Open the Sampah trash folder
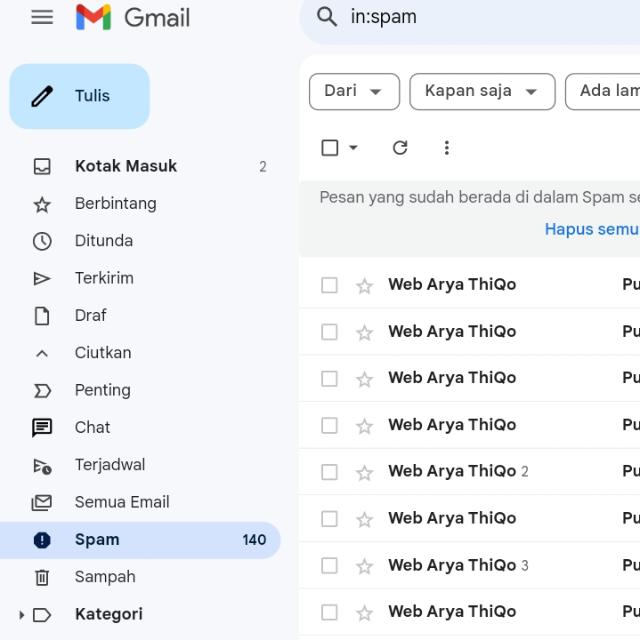The width and height of the screenshot is (640, 640). [x=104, y=577]
